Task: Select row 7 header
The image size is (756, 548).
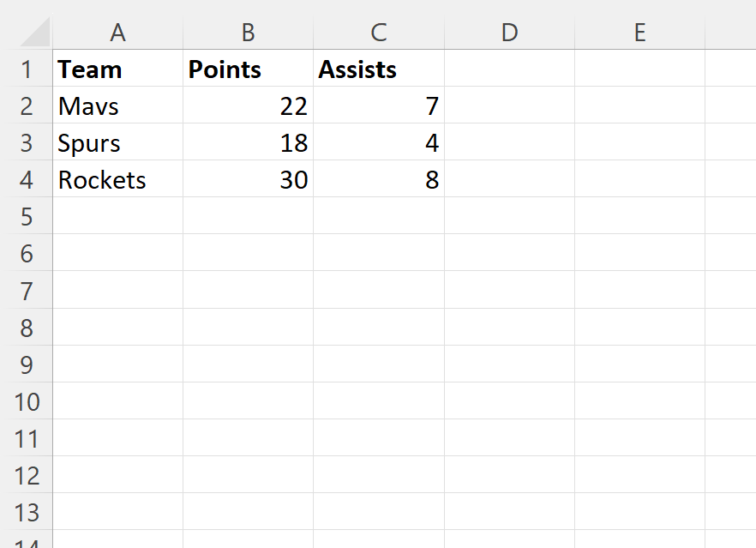Action: coord(26,291)
